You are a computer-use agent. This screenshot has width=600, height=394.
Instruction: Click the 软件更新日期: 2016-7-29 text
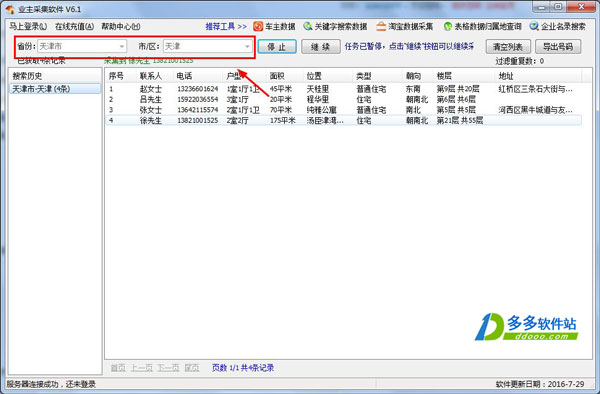click(540, 384)
